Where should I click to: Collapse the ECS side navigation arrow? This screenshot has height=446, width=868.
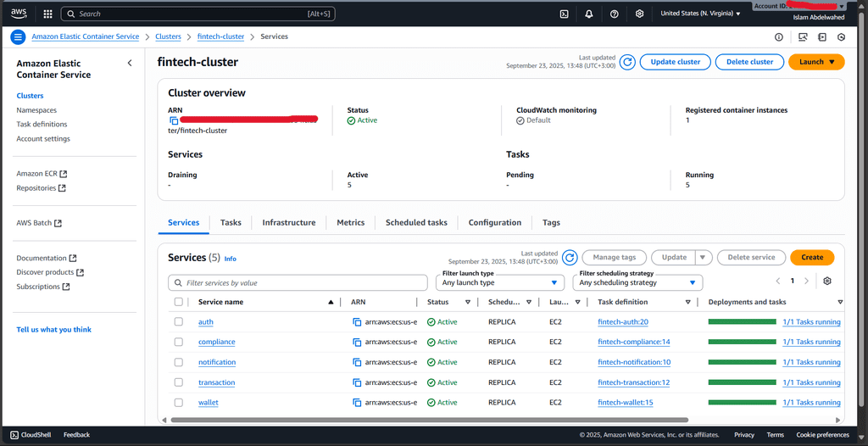point(130,63)
